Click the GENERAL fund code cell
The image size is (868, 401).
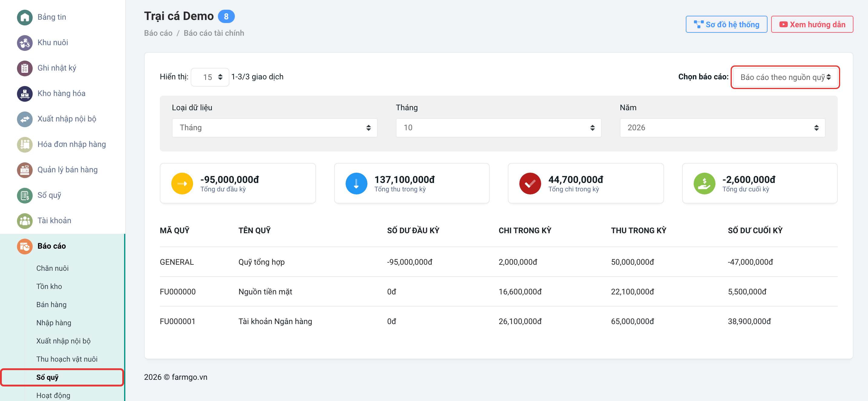pos(176,262)
